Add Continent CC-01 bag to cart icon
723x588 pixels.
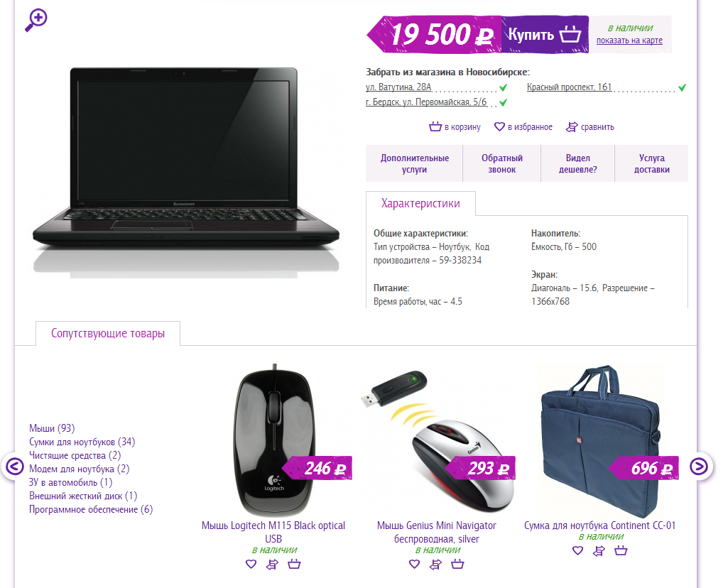tap(621, 550)
